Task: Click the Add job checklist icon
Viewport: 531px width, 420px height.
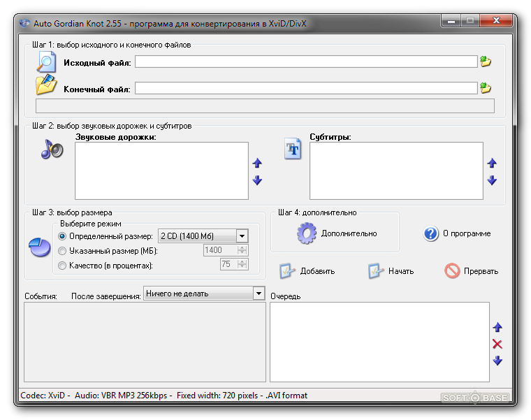Action: 287,271
